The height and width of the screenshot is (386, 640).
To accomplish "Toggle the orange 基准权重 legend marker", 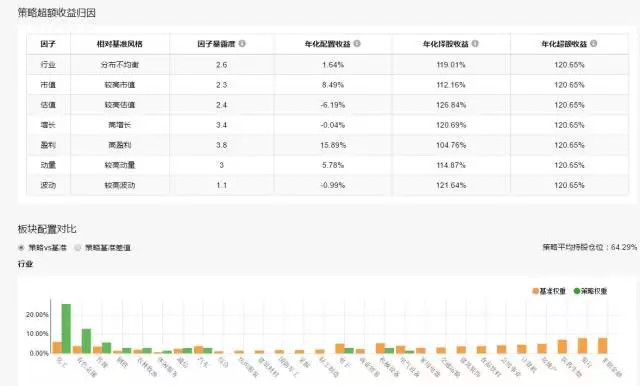I will tap(536, 291).
